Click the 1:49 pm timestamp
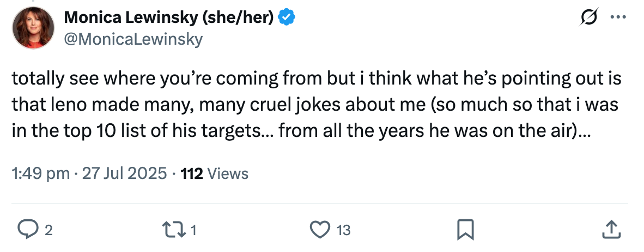 point(41,173)
